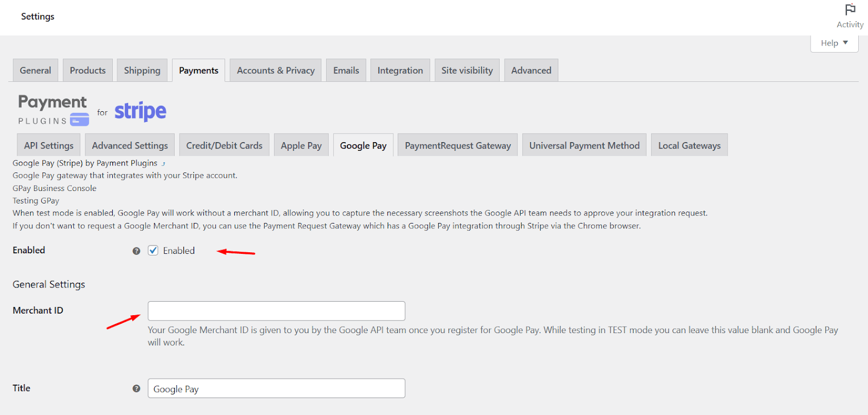Click the Google Pay gateway description line
The height and width of the screenshot is (415, 868).
pyautogui.click(x=125, y=176)
